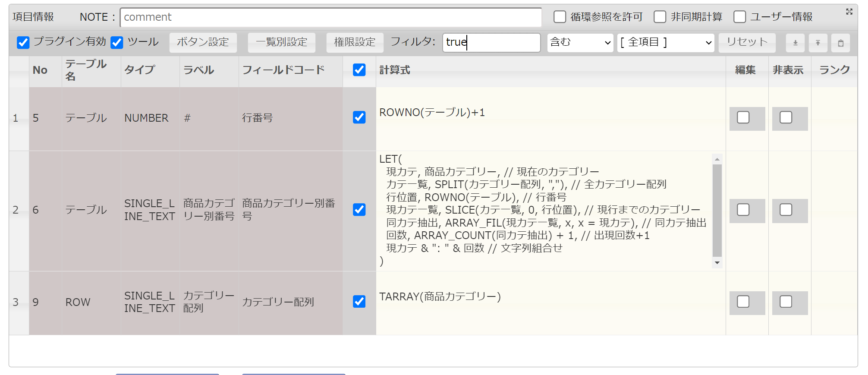Uncheck the enable checkbox for 行番号 row
868x375 pixels.
359,117
